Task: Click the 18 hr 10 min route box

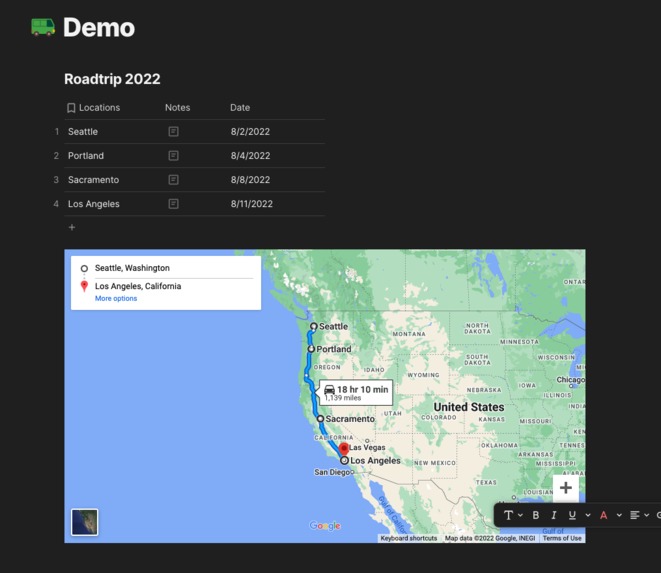Action: [356, 393]
